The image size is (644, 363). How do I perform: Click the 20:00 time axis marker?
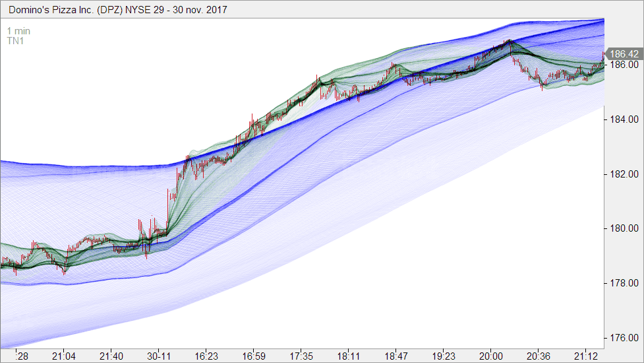[x=491, y=356]
